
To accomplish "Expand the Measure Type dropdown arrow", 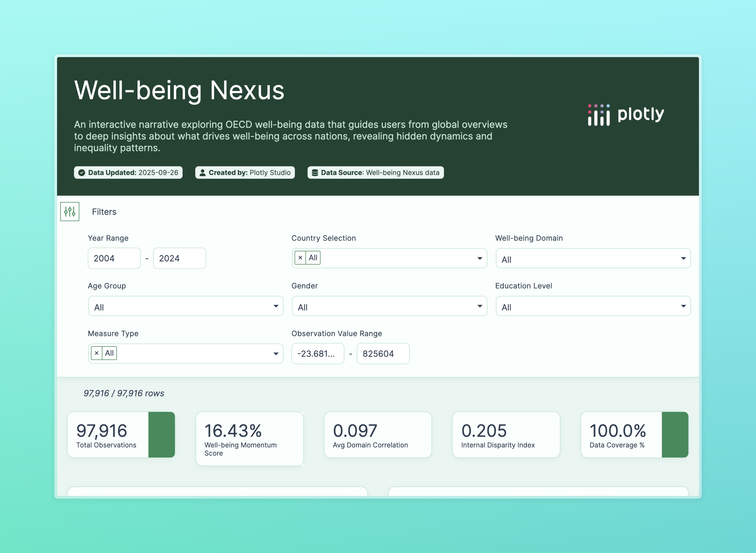I will click(276, 354).
